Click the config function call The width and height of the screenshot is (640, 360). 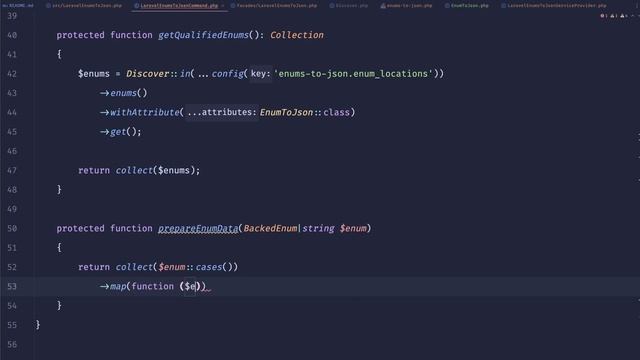click(227, 74)
